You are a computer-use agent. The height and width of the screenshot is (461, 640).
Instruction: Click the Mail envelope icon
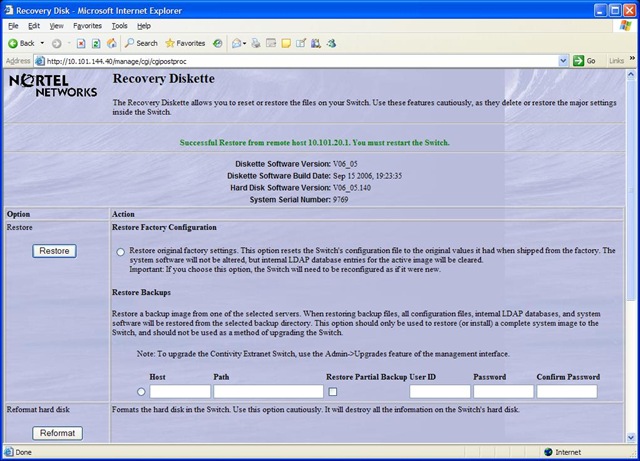(236, 43)
